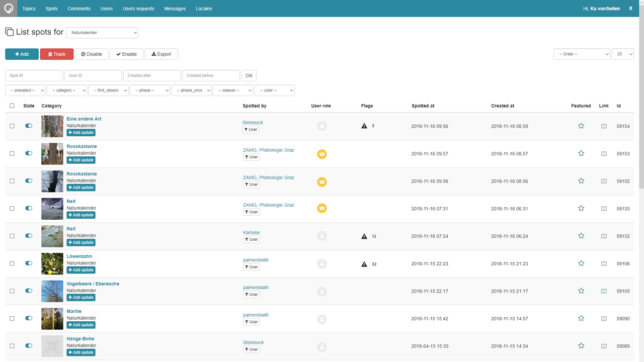This screenshot has height=362, width=644.
Task: Click the featured star for spot 59154
Action: coord(581,126)
